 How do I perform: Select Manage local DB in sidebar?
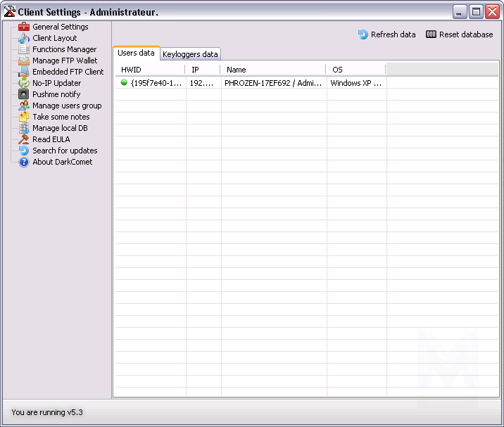click(x=60, y=128)
